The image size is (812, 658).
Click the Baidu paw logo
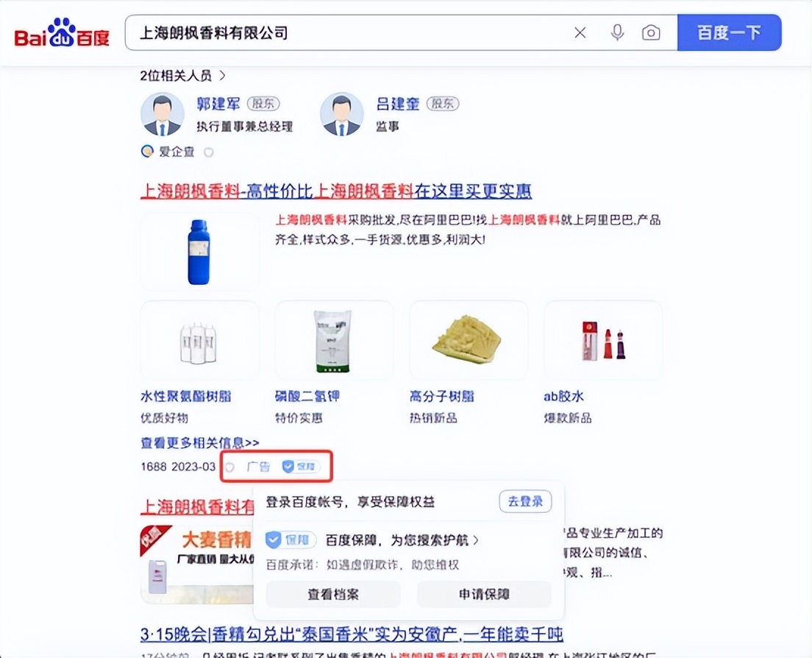(x=62, y=32)
